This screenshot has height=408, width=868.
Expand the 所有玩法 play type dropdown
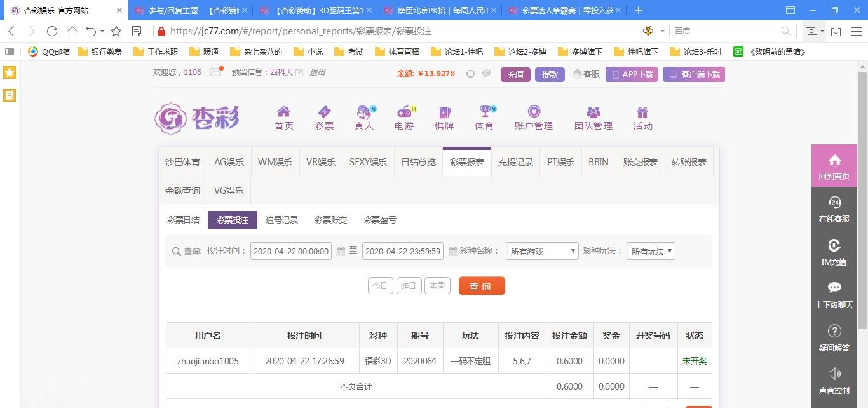click(x=651, y=252)
